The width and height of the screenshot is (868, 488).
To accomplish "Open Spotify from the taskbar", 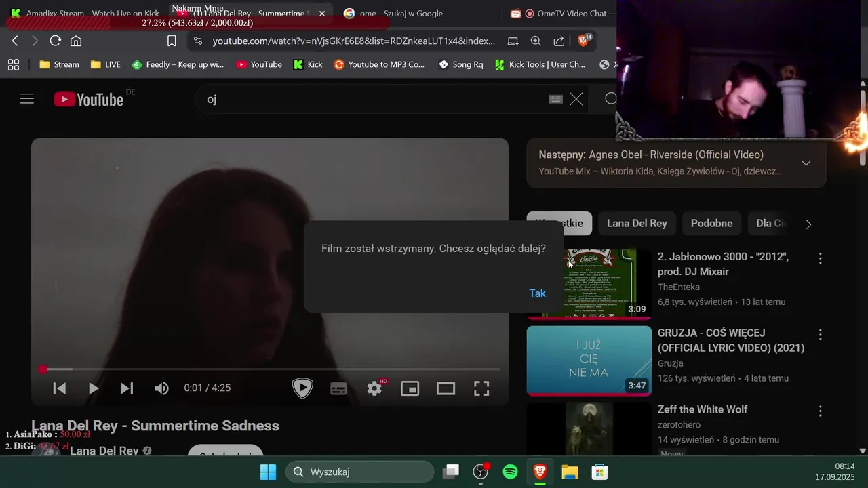I will 511,472.
